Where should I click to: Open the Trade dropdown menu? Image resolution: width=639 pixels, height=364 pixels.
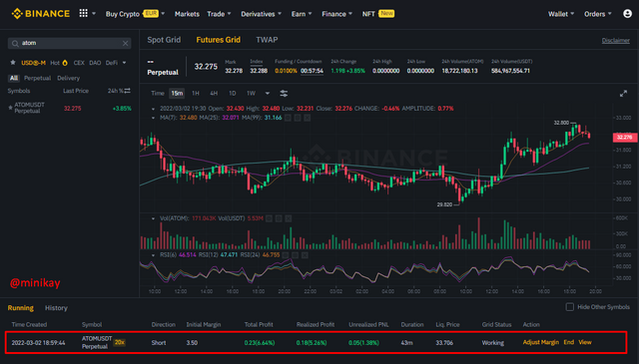click(219, 14)
